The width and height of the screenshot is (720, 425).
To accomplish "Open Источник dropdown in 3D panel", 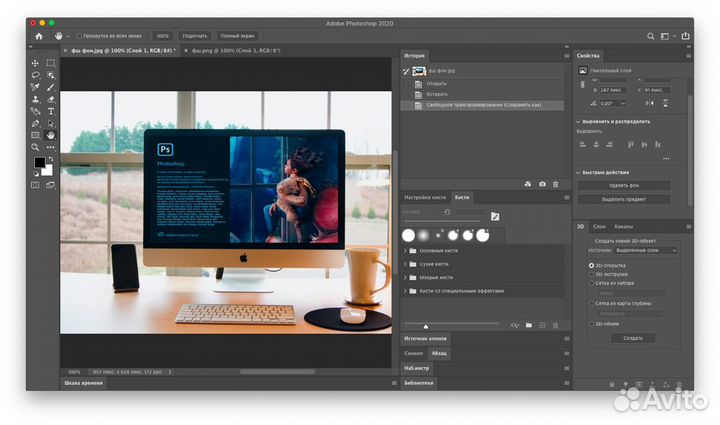I will click(x=646, y=250).
